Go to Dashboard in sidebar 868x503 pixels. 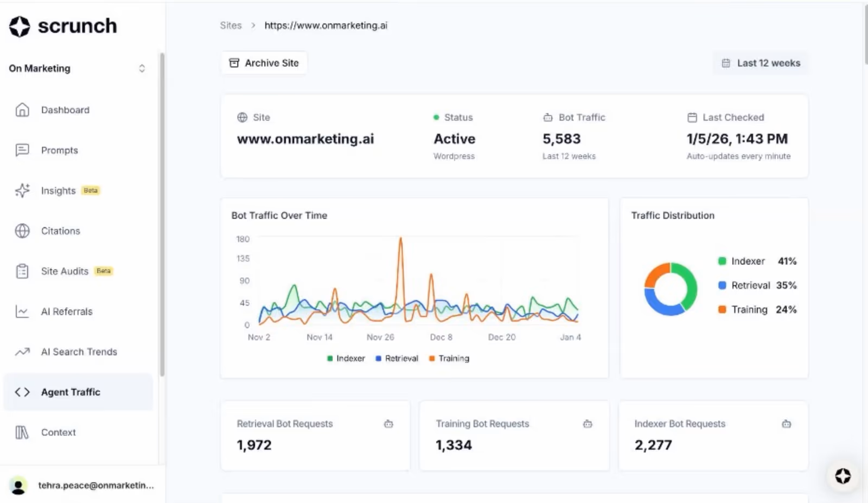coord(78,110)
